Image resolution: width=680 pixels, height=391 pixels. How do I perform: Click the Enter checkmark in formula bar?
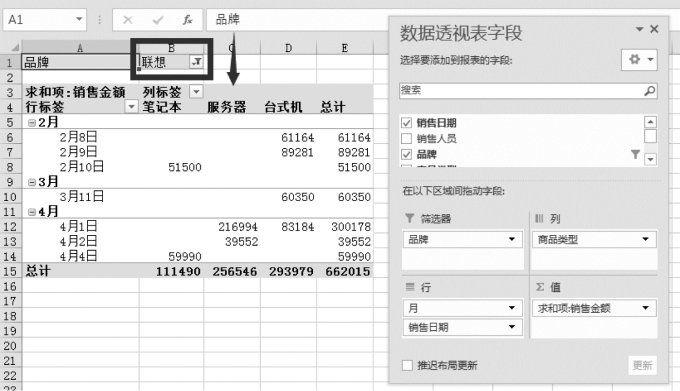pos(158,20)
